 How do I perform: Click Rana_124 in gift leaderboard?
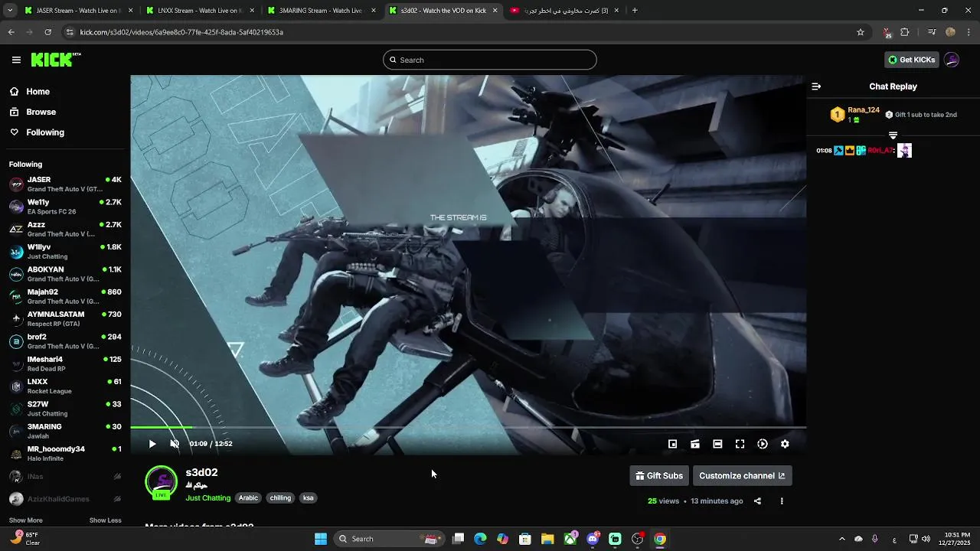[863, 110]
